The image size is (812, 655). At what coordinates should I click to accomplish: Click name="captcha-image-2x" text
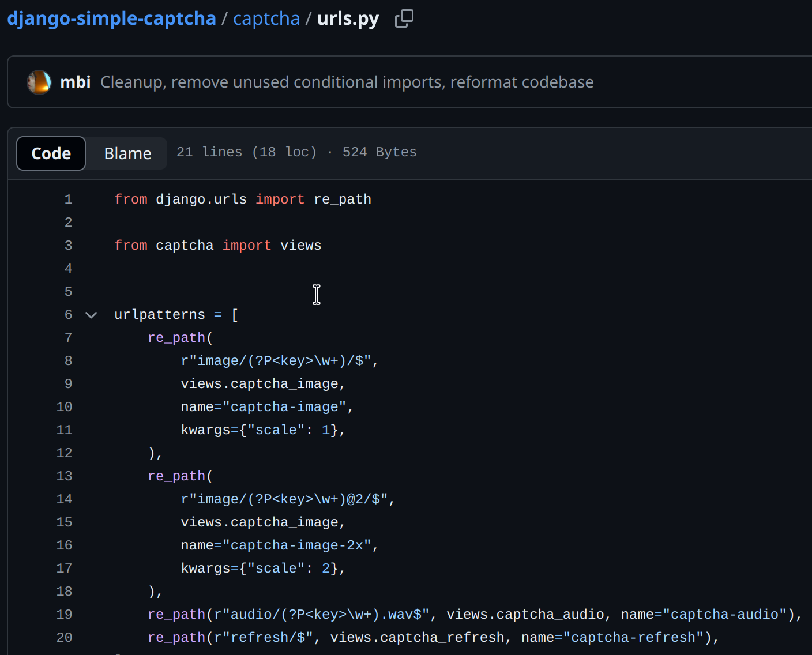click(x=276, y=545)
